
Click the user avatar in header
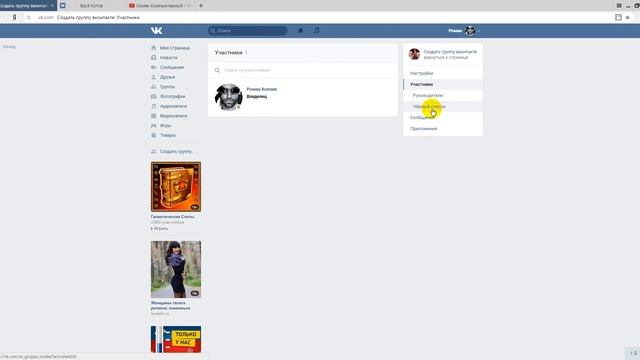coord(470,31)
